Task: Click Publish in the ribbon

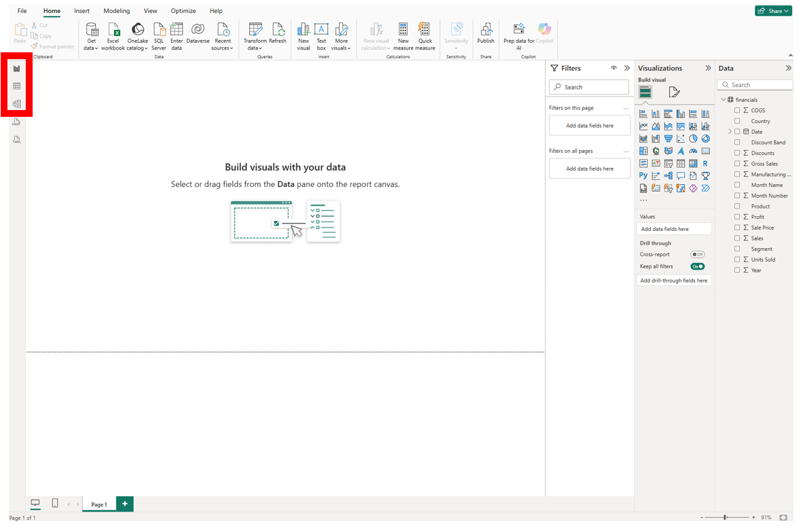Action: (x=486, y=33)
